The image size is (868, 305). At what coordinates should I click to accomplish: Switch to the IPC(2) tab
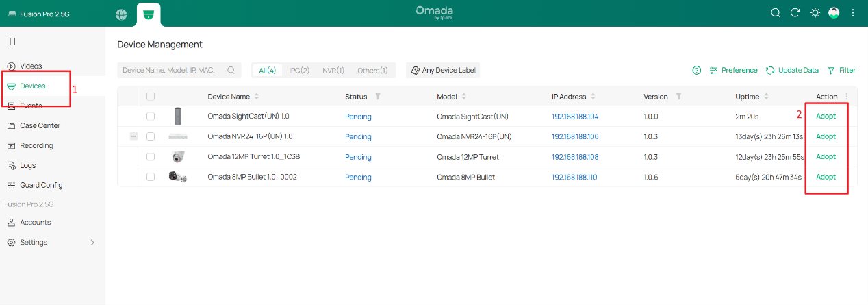coord(299,70)
